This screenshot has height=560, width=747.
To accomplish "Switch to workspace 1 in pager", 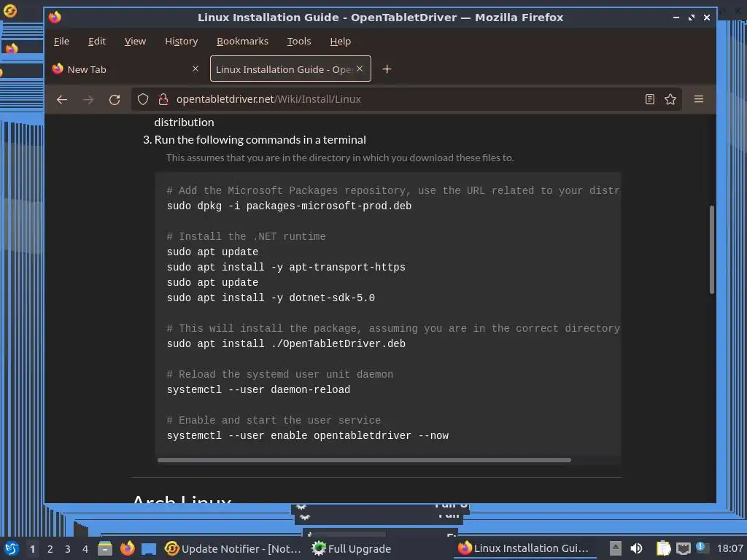I will coord(32,549).
